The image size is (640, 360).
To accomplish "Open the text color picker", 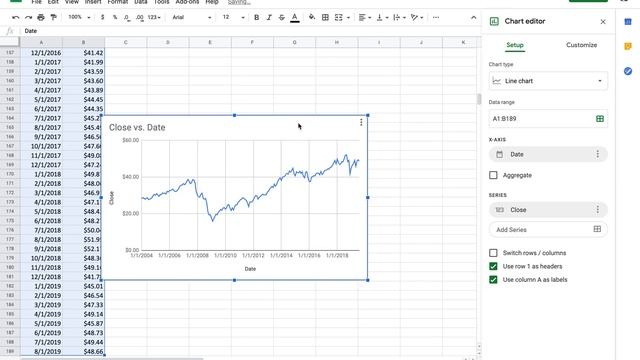I will pos(295,18).
